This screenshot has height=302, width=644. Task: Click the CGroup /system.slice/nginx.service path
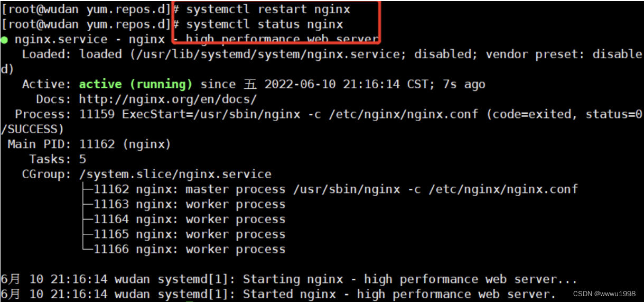[x=175, y=174]
